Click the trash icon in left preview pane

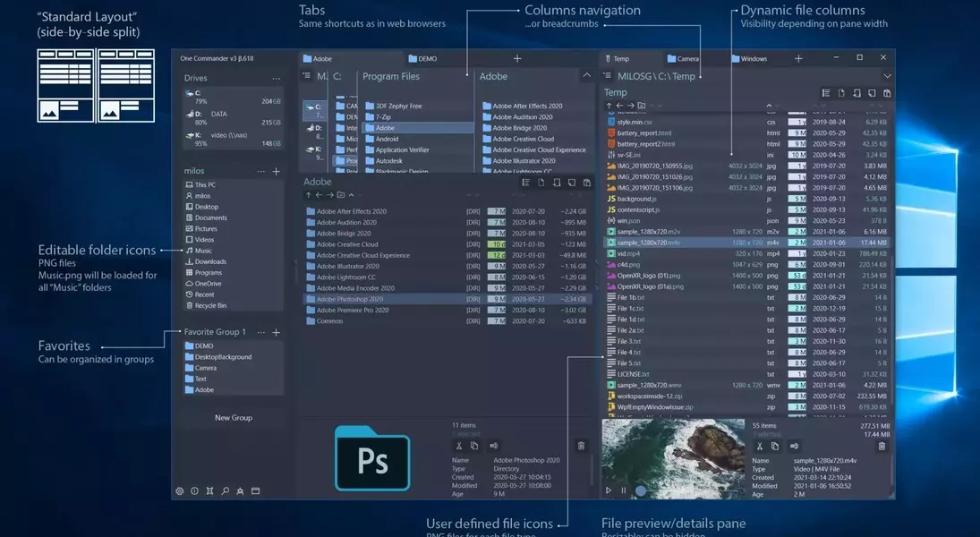click(581, 446)
